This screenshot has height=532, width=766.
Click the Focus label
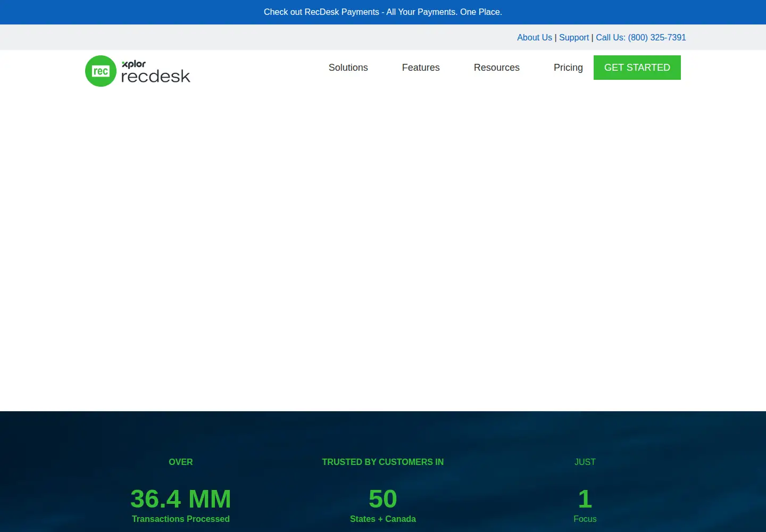pyautogui.click(x=585, y=519)
